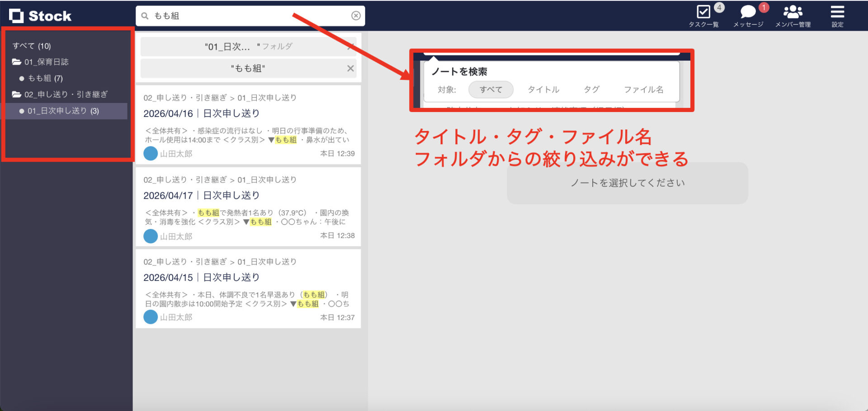Select the タイトル search target option
Image resolution: width=868 pixels, height=411 pixels.
point(543,89)
